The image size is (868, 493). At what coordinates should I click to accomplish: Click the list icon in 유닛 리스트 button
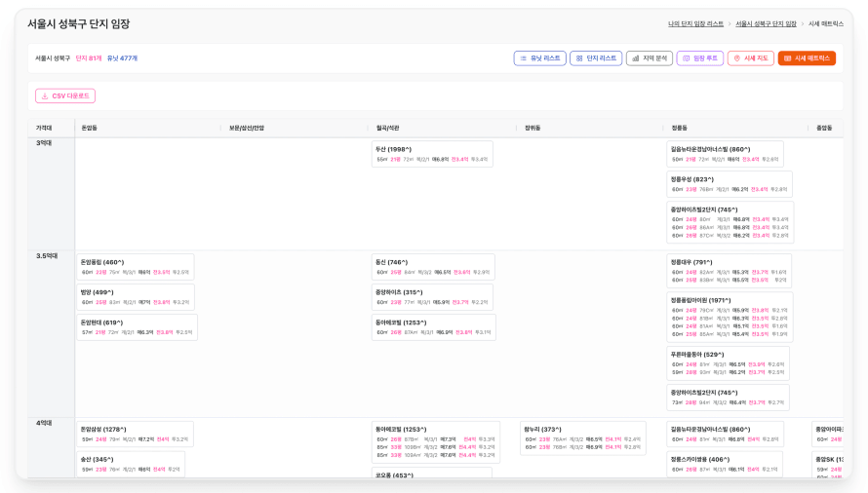click(523, 58)
